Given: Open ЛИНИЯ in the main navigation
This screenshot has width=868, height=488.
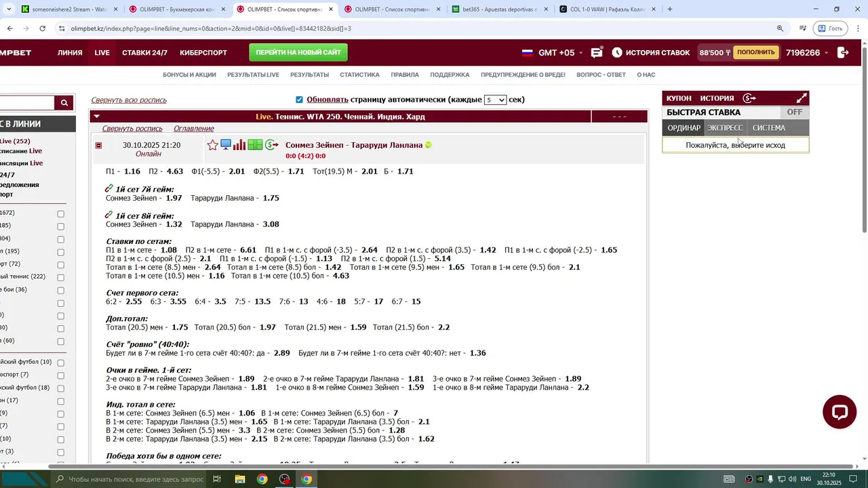Looking at the screenshot, I should (x=70, y=52).
